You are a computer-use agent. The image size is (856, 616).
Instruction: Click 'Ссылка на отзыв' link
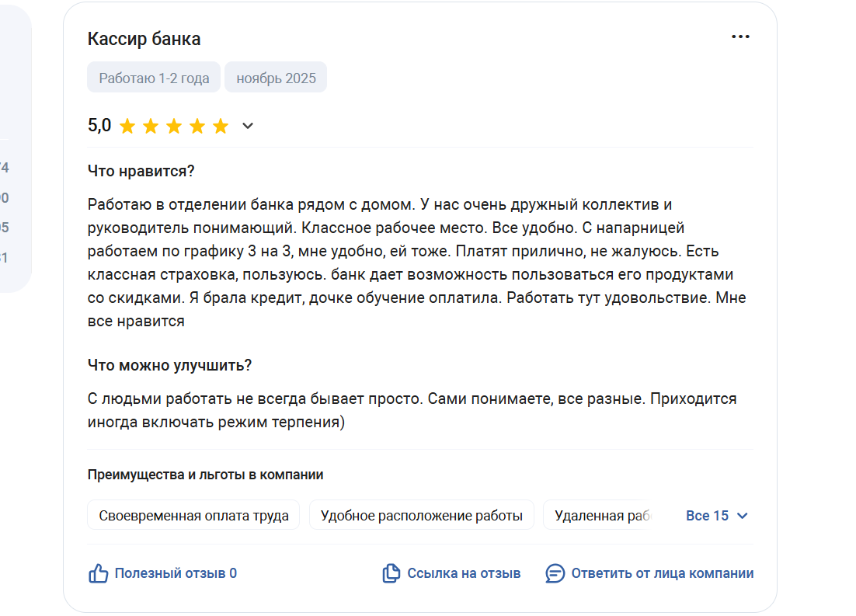(464, 573)
